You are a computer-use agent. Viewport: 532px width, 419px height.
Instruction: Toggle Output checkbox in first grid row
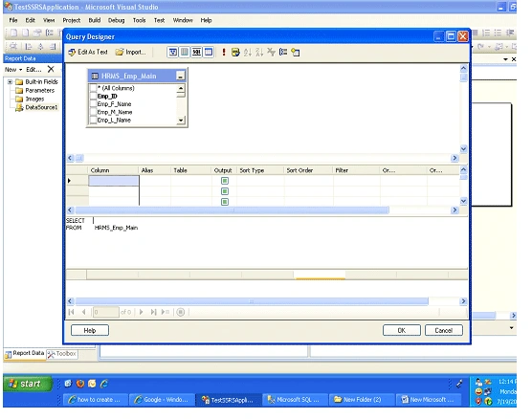pyautogui.click(x=225, y=181)
